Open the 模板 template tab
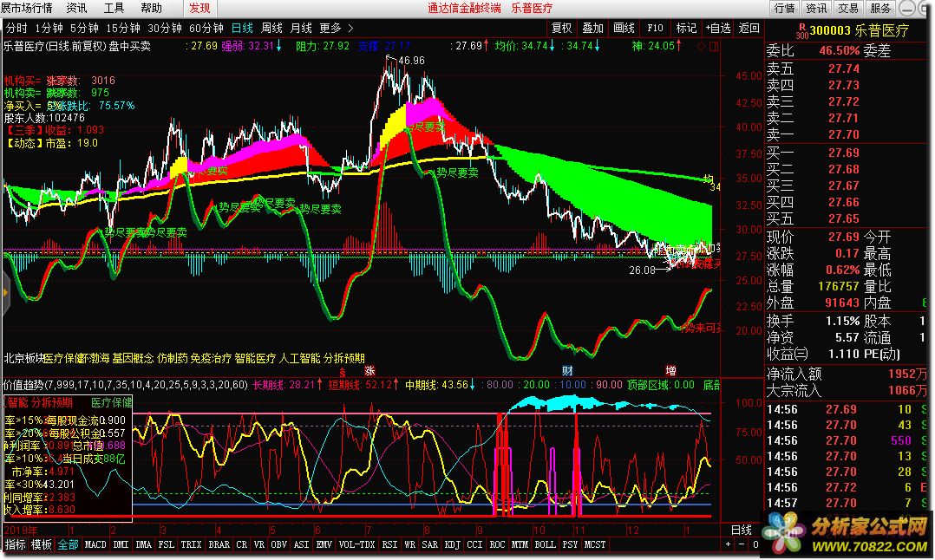This screenshot has width=935, height=560. (x=42, y=544)
